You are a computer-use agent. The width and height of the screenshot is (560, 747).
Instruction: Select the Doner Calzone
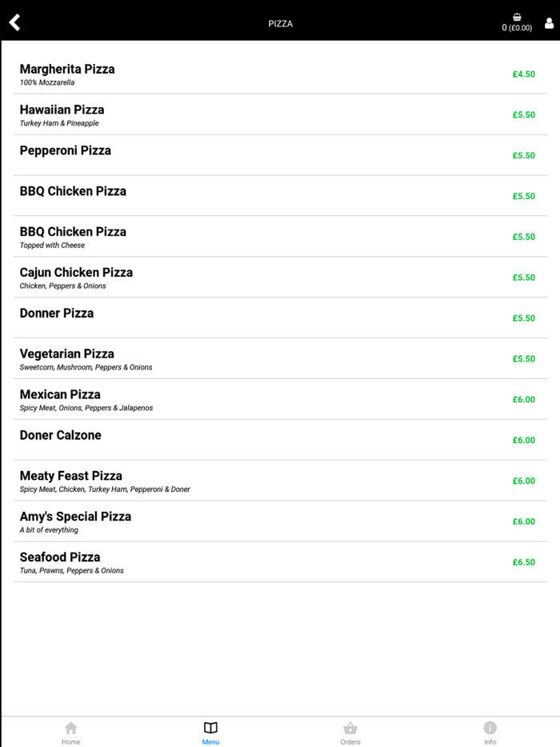[280, 440]
